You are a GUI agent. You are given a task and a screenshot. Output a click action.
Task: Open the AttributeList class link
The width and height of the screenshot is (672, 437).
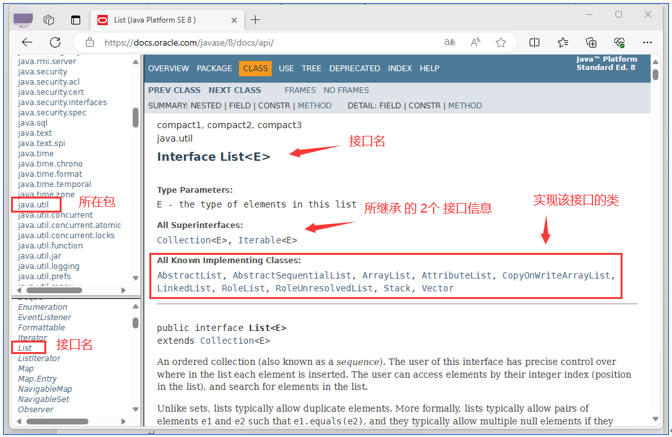tap(456, 275)
